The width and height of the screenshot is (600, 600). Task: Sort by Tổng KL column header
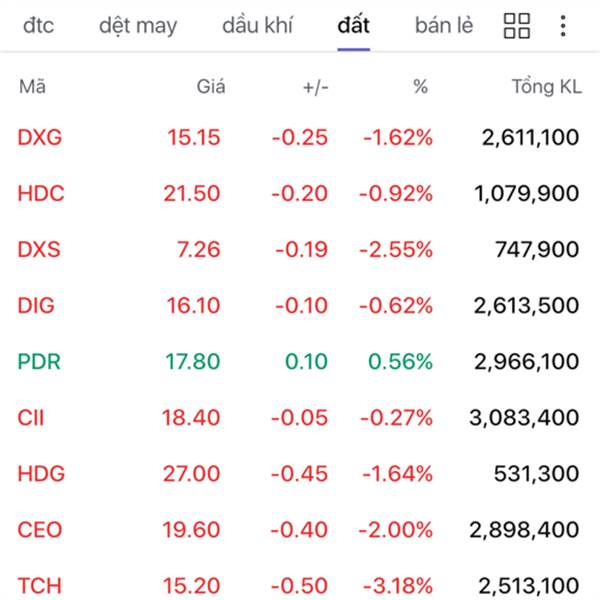(x=546, y=87)
